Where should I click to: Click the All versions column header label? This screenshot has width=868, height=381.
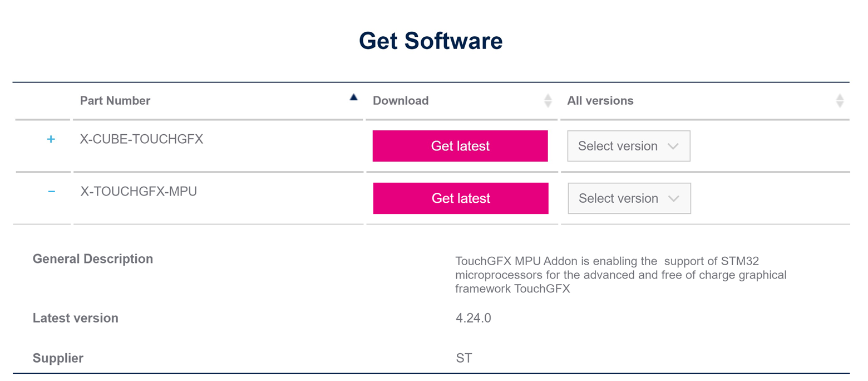pos(600,101)
